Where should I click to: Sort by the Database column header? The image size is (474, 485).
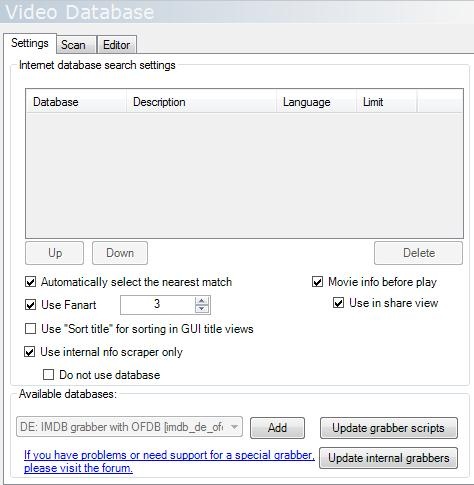click(x=76, y=102)
